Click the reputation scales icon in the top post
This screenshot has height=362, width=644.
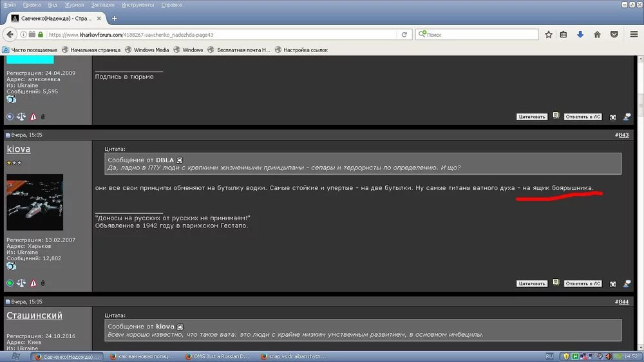pos(21,117)
